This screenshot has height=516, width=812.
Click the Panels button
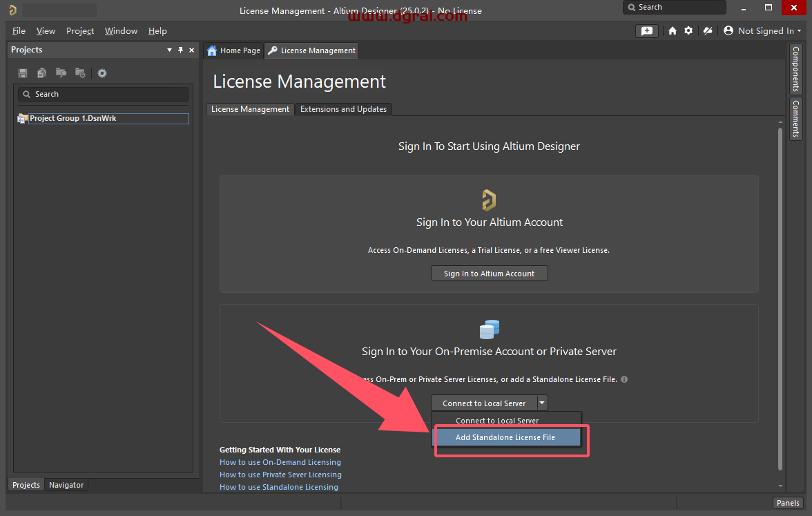click(x=788, y=503)
